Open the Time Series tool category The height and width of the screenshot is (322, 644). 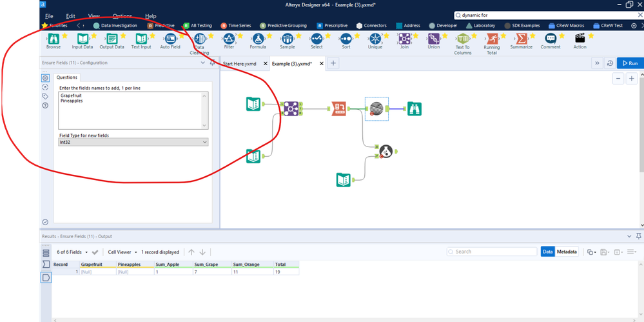(x=236, y=26)
